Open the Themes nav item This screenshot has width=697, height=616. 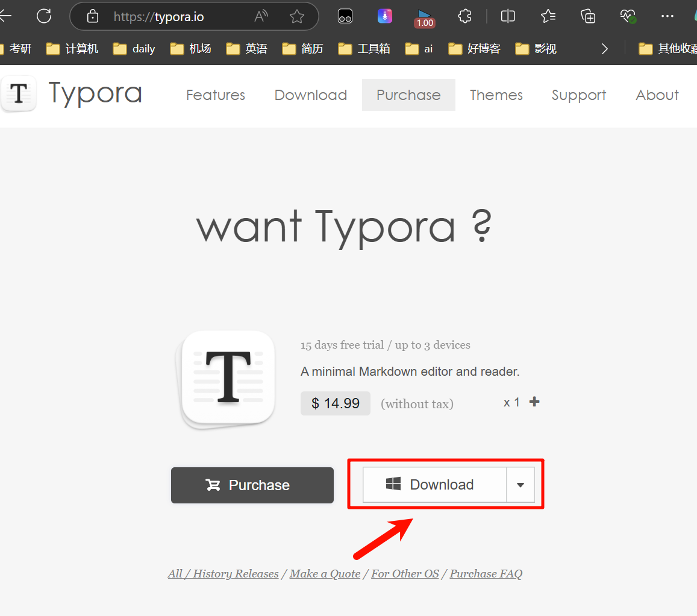[x=496, y=95]
